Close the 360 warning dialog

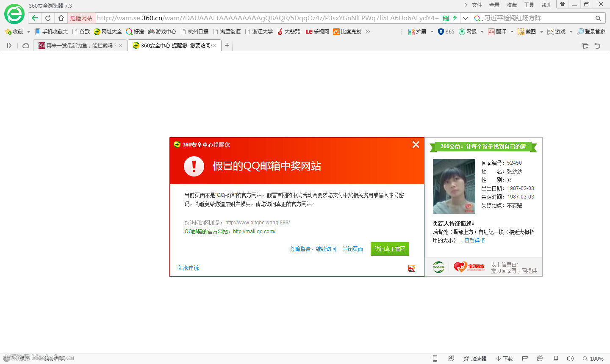(x=416, y=144)
